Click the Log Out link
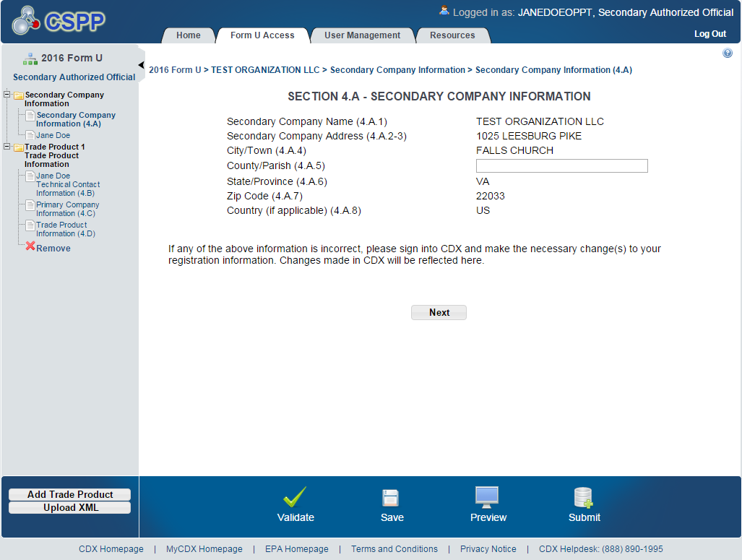The width and height of the screenshot is (742, 560). (709, 34)
